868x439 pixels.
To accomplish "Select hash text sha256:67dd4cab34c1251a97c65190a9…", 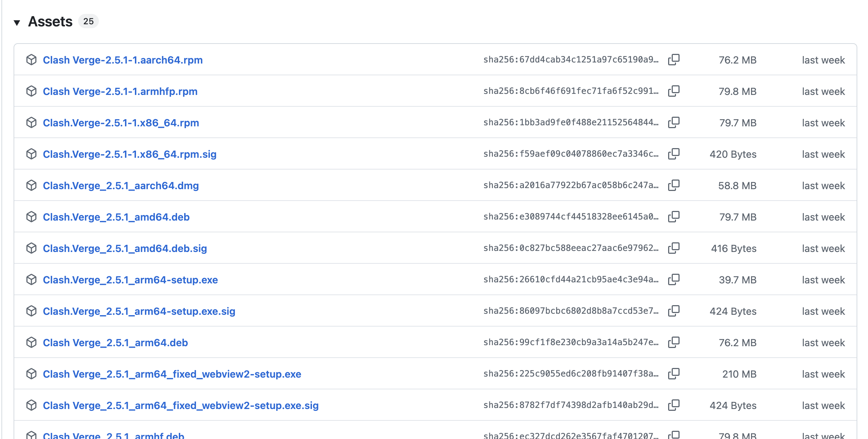I will 571,60.
